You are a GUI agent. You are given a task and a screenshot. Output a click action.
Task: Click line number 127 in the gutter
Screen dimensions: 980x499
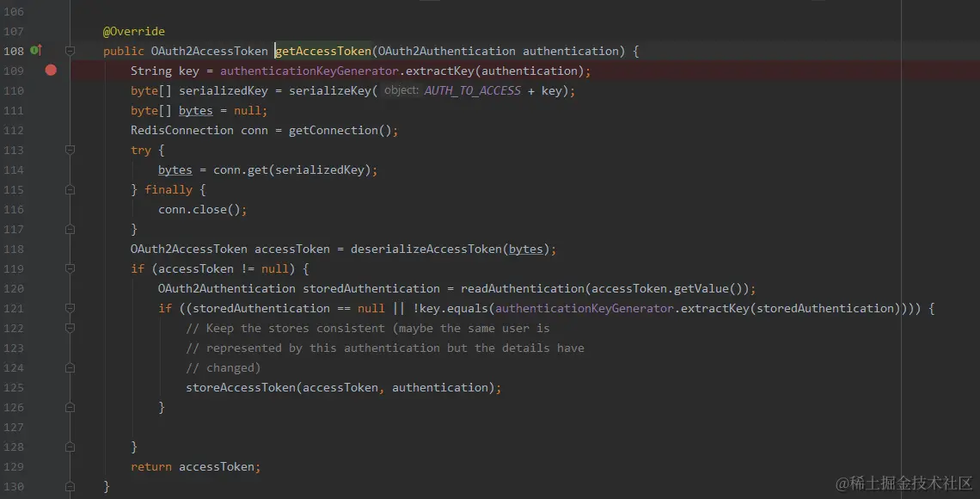pyautogui.click(x=14, y=427)
